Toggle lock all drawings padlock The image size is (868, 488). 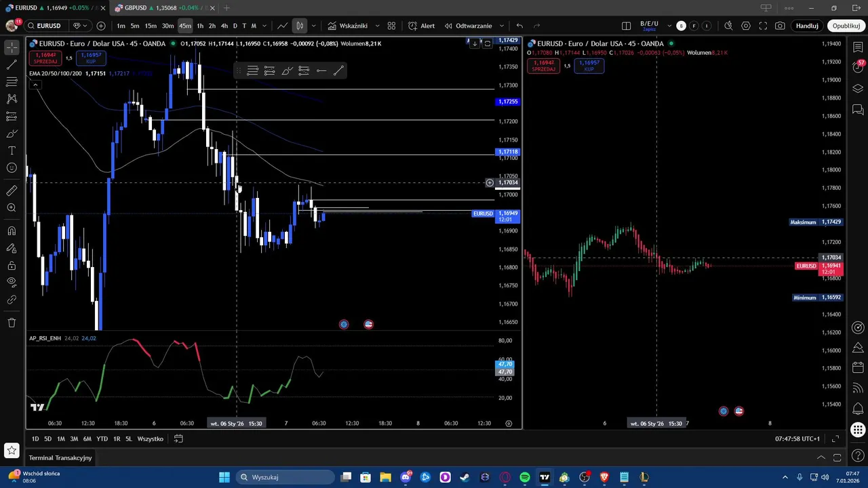click(x=12, y=265)
